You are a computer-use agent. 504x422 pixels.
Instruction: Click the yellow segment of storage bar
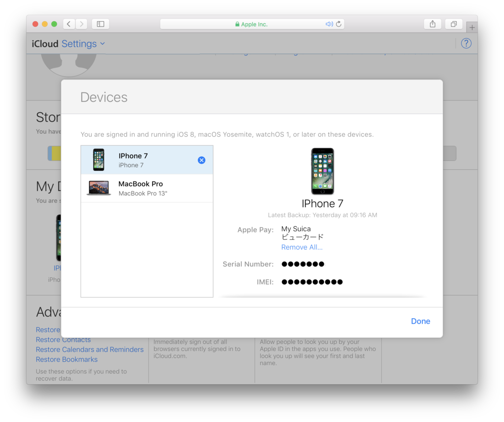(56, 153)
